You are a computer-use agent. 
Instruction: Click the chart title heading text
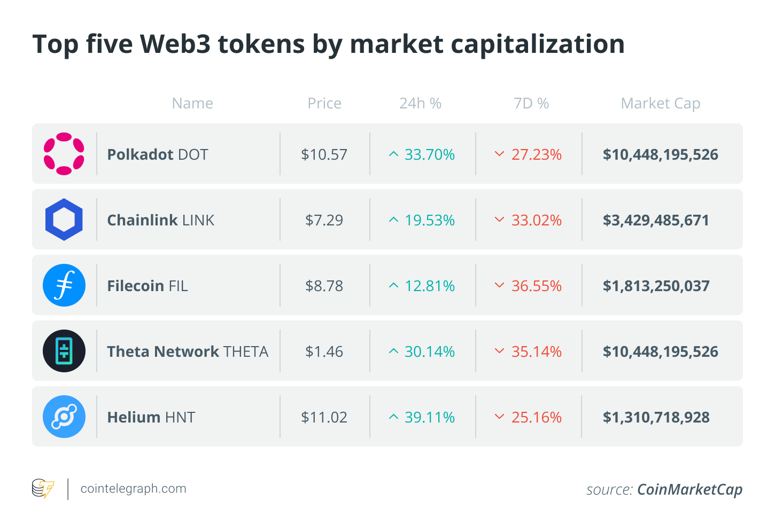(x=329, y=44)
